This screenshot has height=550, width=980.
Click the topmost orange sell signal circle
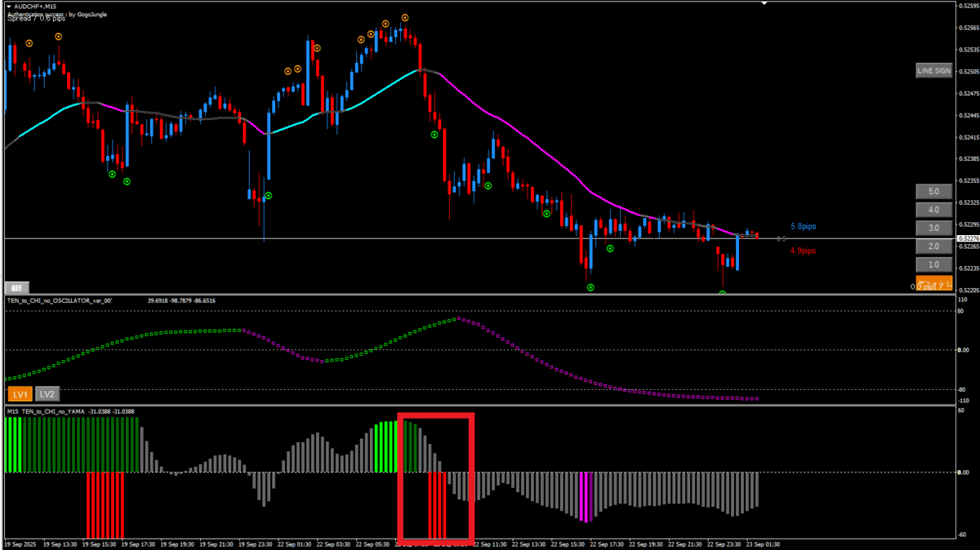coord(405,17)
